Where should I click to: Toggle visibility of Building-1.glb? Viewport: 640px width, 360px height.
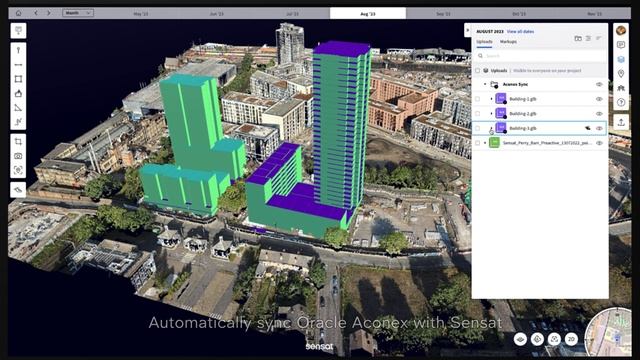coord(599,99)
